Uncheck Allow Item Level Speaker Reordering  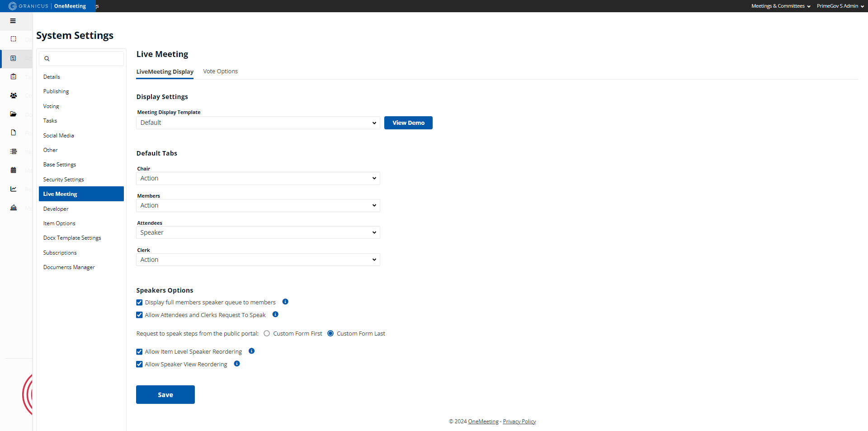pyautogui.click(x=139, y=351)
